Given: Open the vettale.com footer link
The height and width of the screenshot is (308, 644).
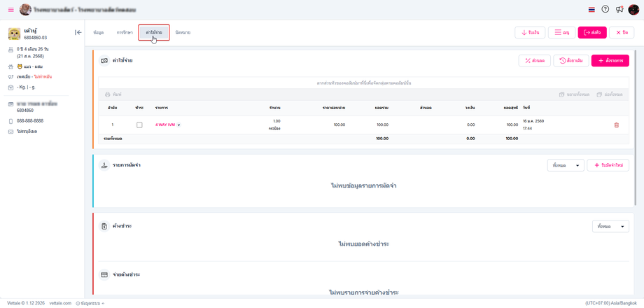Looking at the screenshot, I should click(x=60, y=303).
